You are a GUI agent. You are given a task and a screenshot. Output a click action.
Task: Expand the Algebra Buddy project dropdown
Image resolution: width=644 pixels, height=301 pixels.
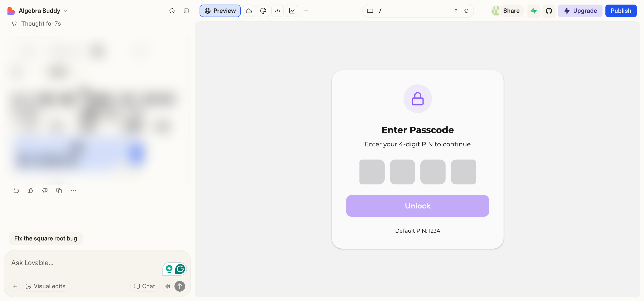66,11
